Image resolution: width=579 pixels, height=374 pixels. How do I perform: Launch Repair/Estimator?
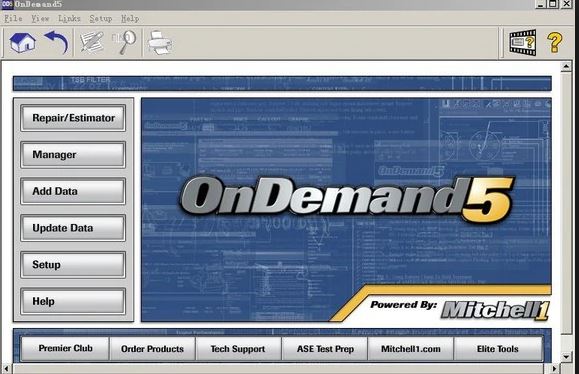tap(73, 118)
